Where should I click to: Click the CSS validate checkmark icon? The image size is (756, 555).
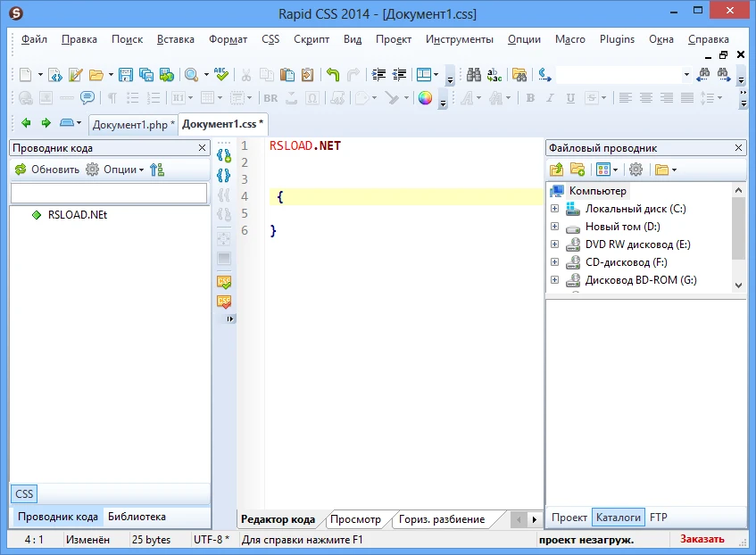coord(224,282)
